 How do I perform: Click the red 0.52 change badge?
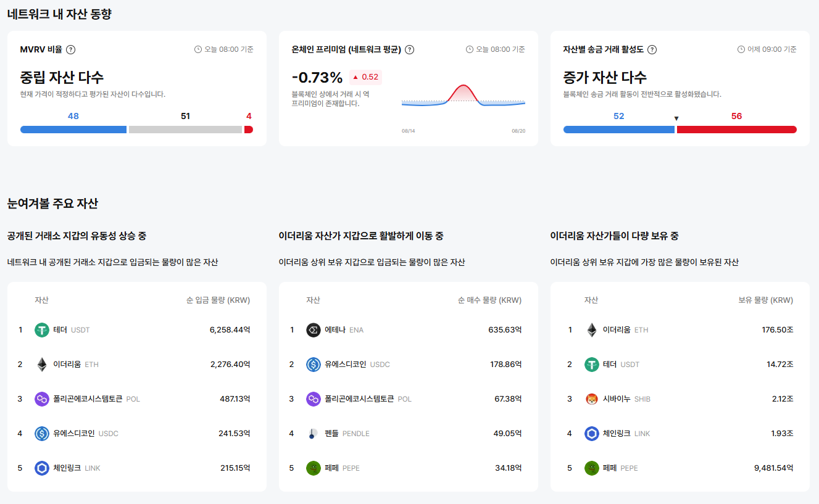[x=365, y=77]
